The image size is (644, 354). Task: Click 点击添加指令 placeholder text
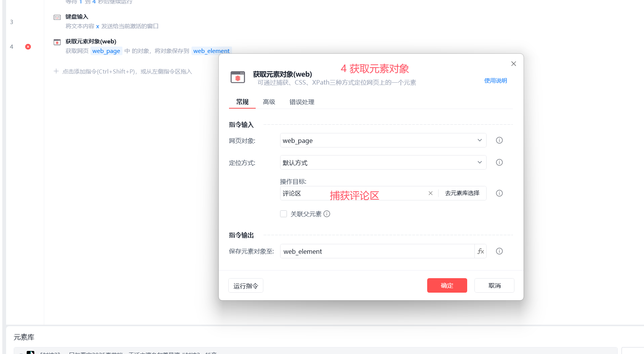pos(127,71)
